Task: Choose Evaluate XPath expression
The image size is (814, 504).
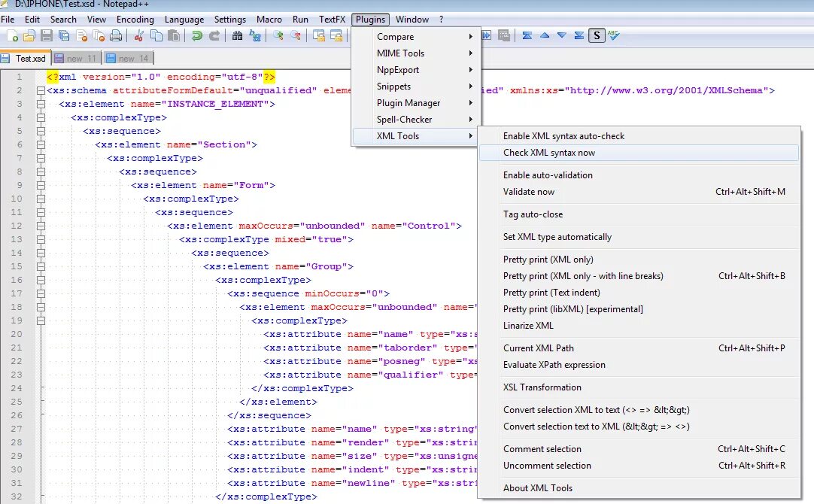Action: tap(639, 365)
